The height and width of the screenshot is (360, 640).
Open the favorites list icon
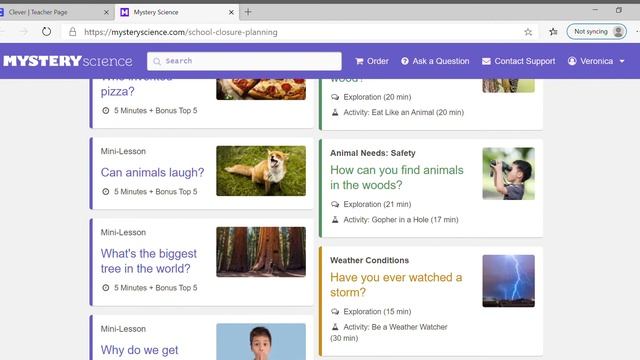(553, 32)
